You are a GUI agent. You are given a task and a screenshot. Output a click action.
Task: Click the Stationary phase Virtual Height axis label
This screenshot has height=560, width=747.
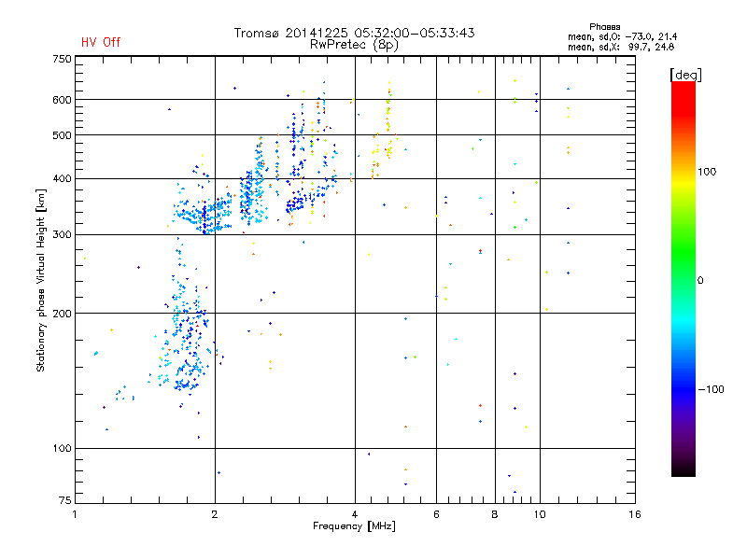pos(40,281)
